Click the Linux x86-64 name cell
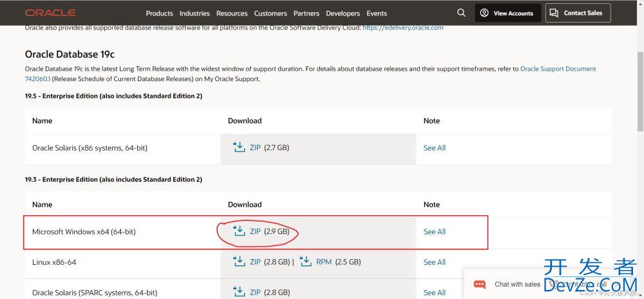 click(x=54, y=262)
